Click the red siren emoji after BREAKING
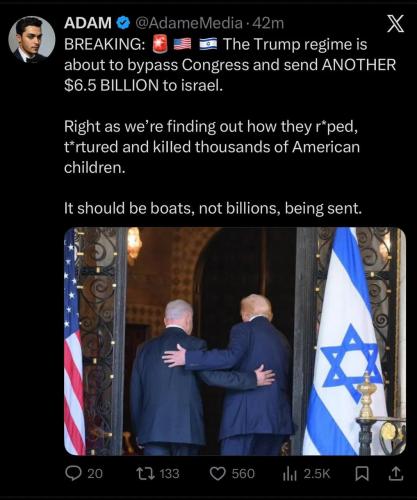The width and height of the screenshot is (417, 500). [x=160, y=44]
